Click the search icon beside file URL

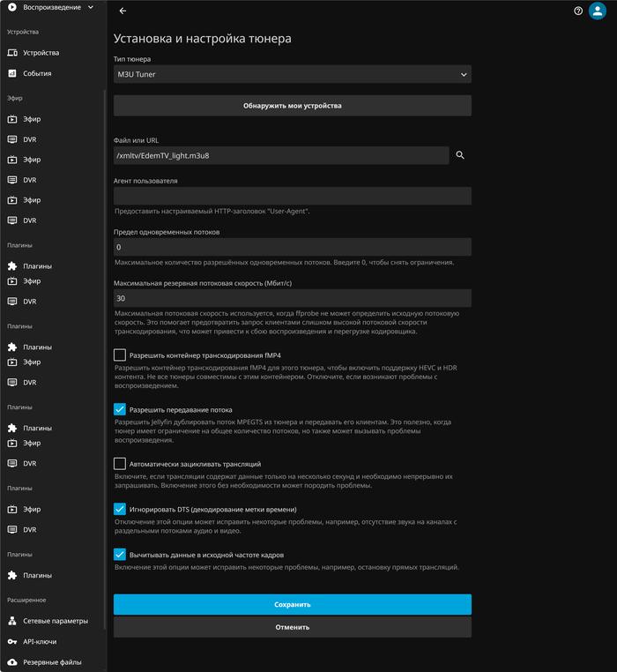coord(459,155)
